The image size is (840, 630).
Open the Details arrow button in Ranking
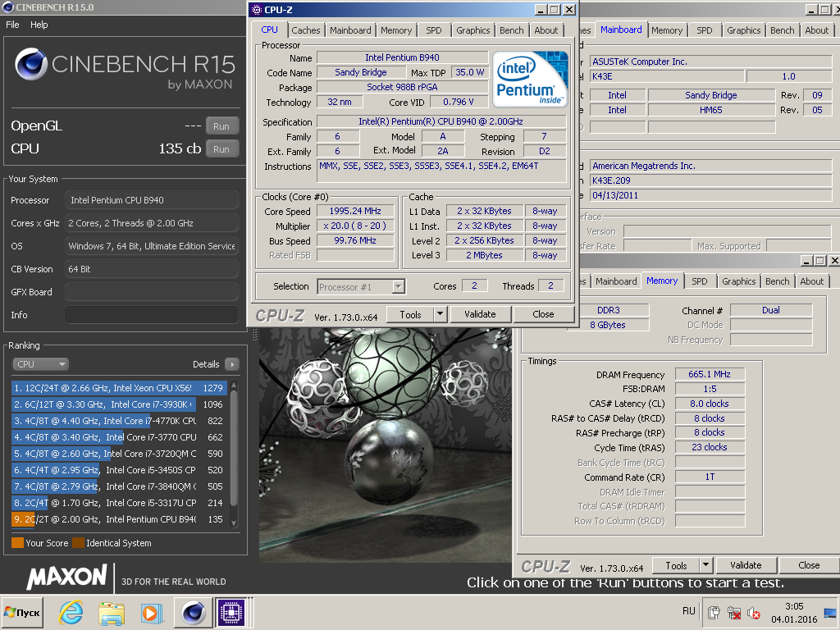coord(232,364)
